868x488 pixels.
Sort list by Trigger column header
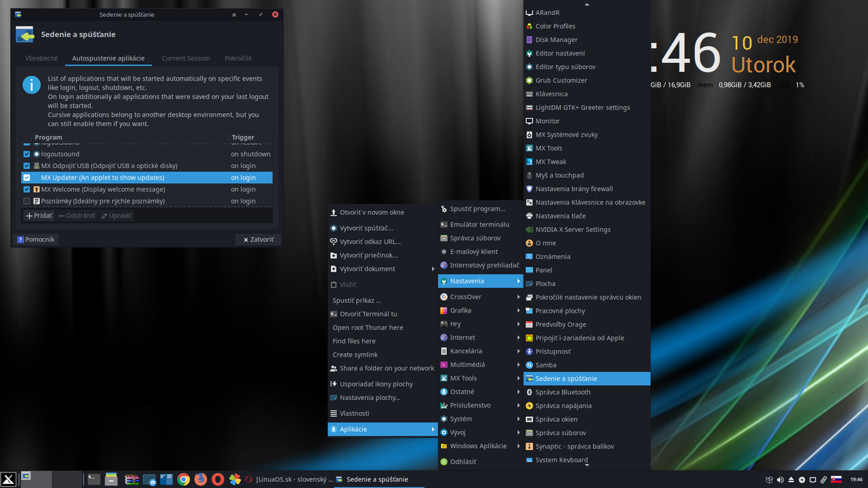click(251, 137)
